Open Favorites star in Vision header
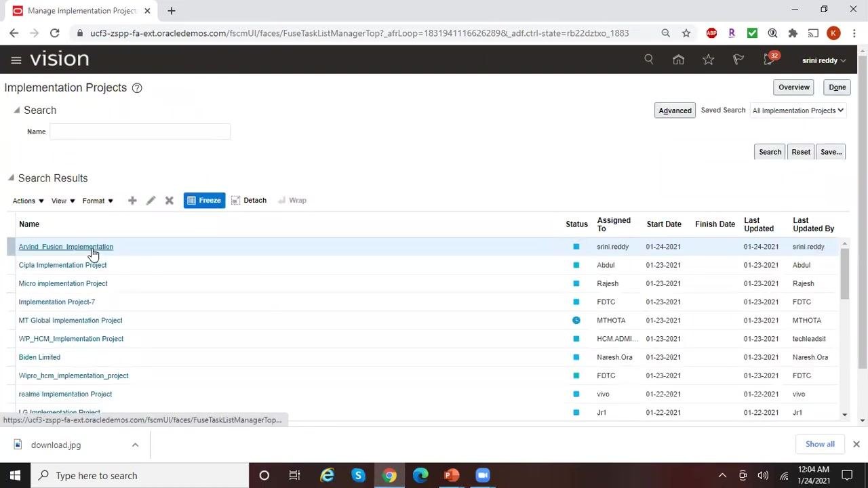The image size is (868, 488). pyautogui.click(x=709, y=60)
